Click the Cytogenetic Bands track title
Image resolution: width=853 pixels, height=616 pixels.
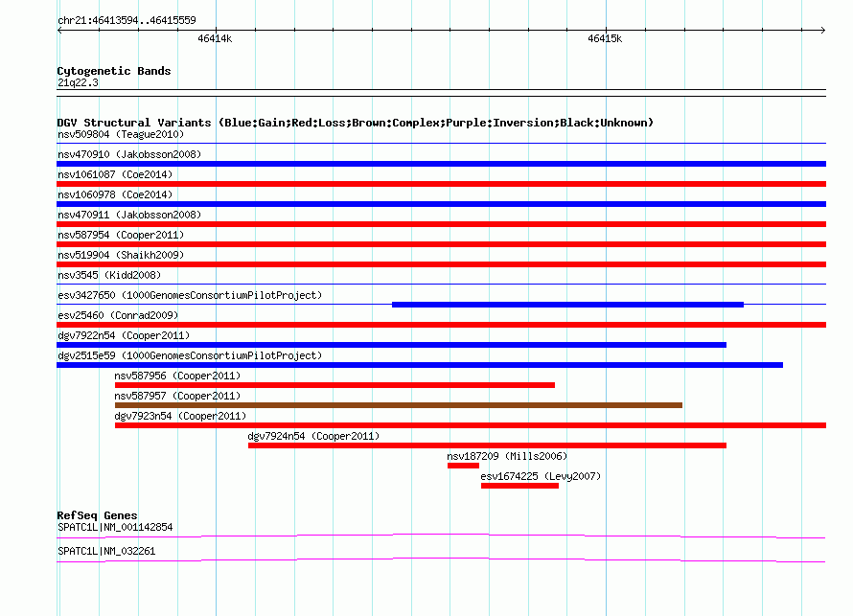pos(114,71)
